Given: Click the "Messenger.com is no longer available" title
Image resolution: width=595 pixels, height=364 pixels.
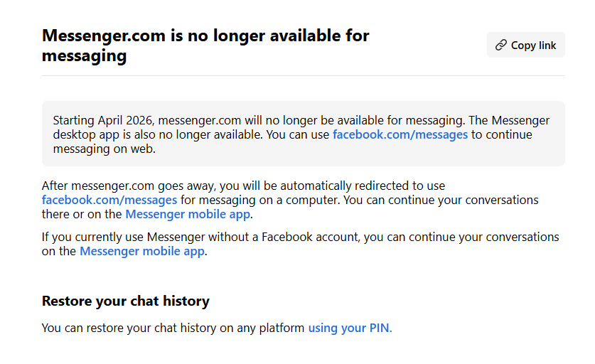Looking at the screenshot, I should tap(205, 36).
